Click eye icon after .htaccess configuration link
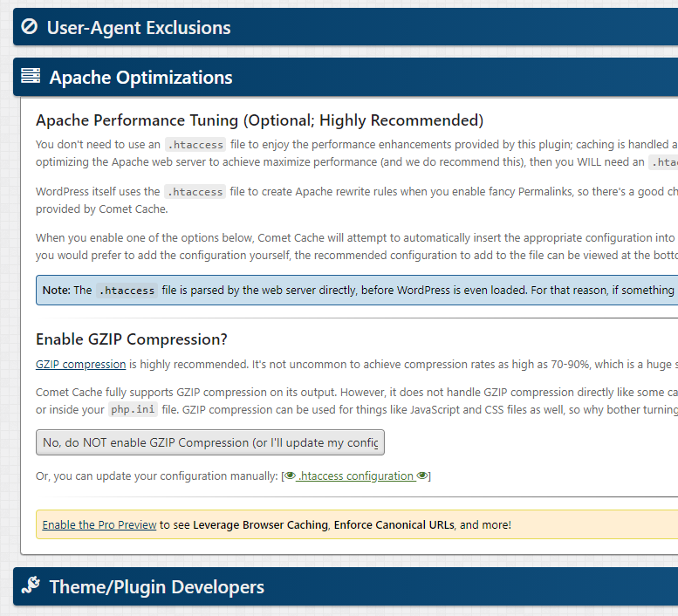The image size is (678, 616). [422, 476]
